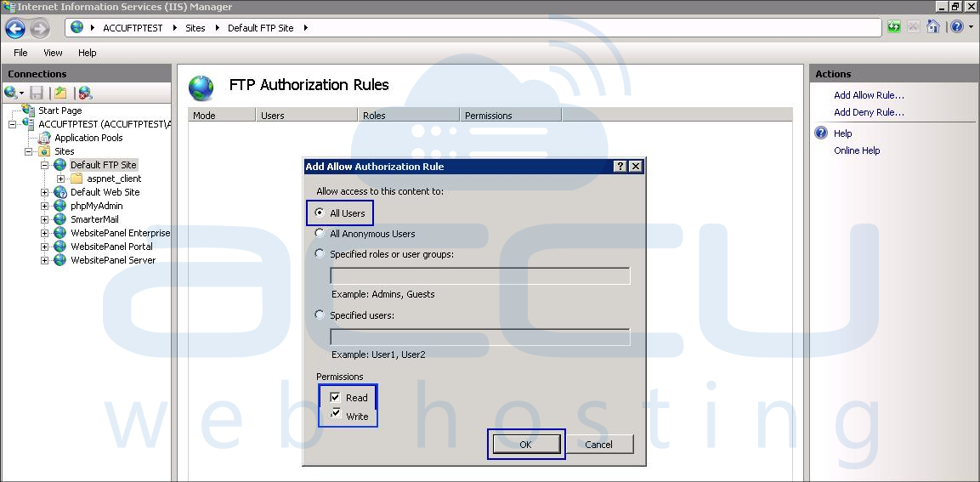The width and height of the screenshot is (980, 482).
Task: Select the Start Page tree node
Action: coord(60,111)
